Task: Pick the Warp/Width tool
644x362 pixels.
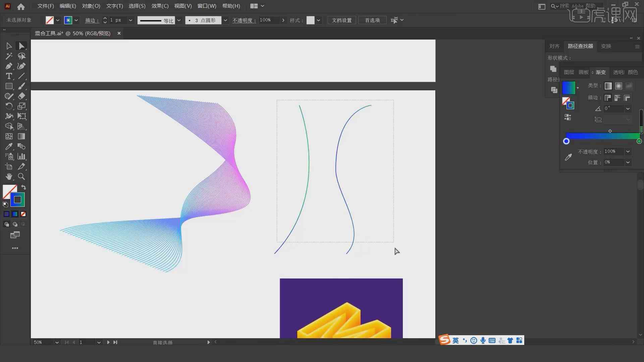Action: pos(9,116)
